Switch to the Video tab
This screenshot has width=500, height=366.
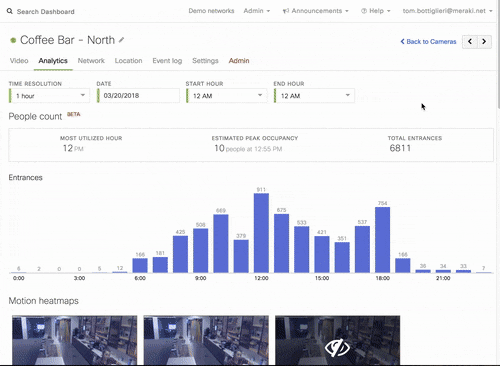tap(19, 61)
